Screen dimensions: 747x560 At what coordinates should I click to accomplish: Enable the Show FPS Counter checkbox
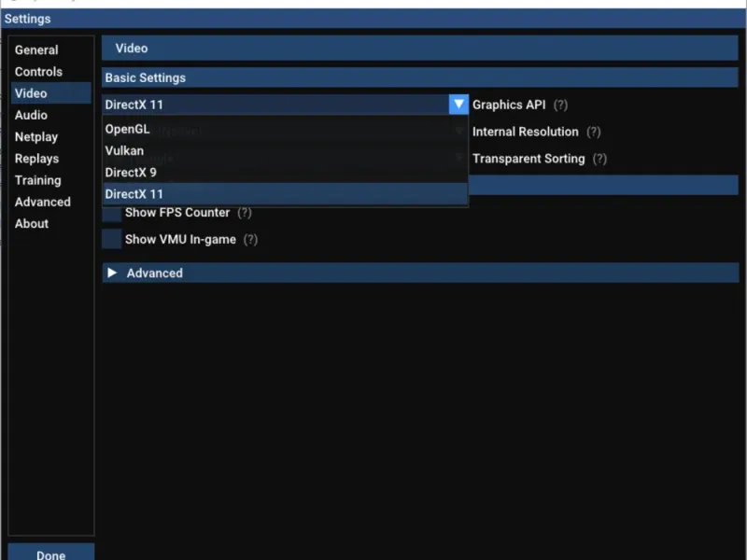click(112, 214)
